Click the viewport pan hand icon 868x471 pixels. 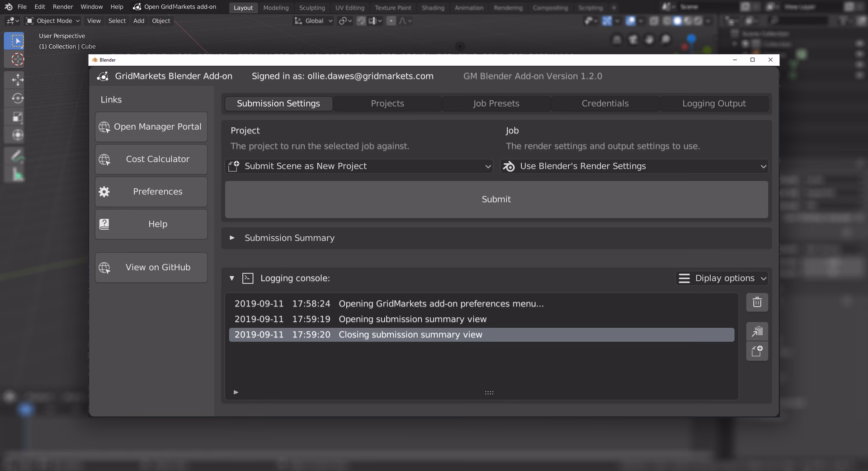[649, 40]
